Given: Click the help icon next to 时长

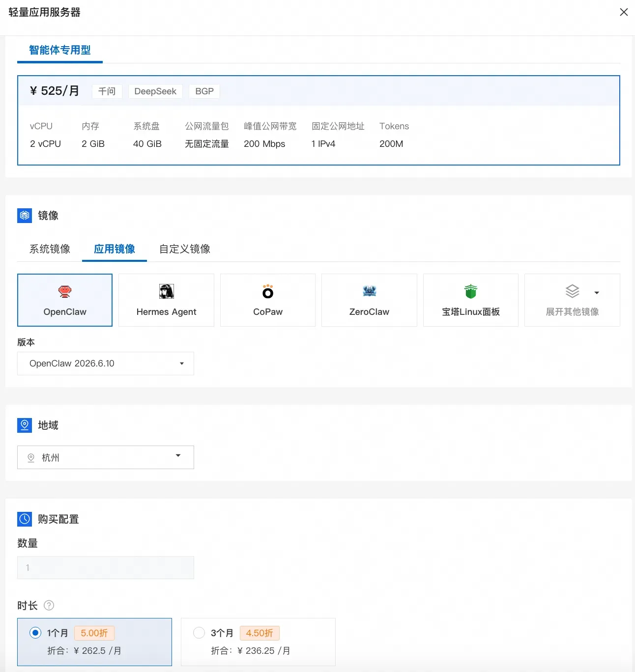Looking at the screenshot, I should [49, 605].
